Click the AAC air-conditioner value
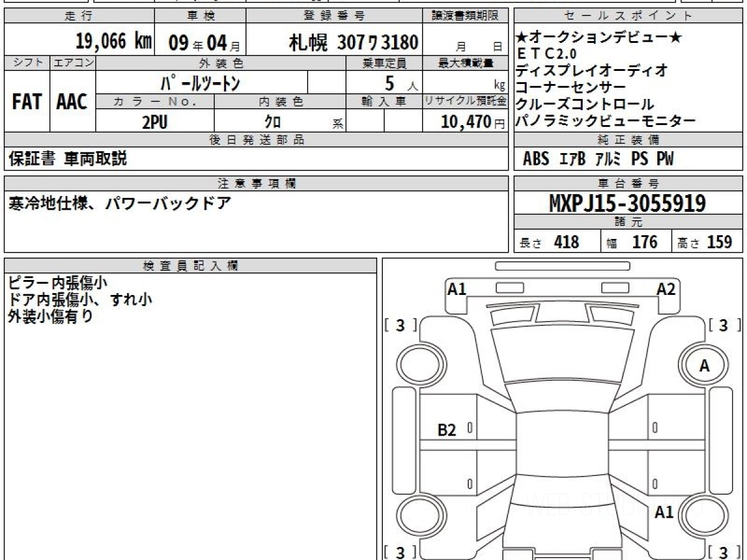 [72, 103]
